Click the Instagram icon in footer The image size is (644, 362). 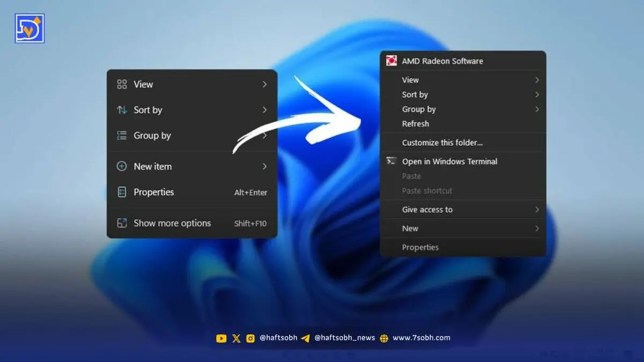251,338
